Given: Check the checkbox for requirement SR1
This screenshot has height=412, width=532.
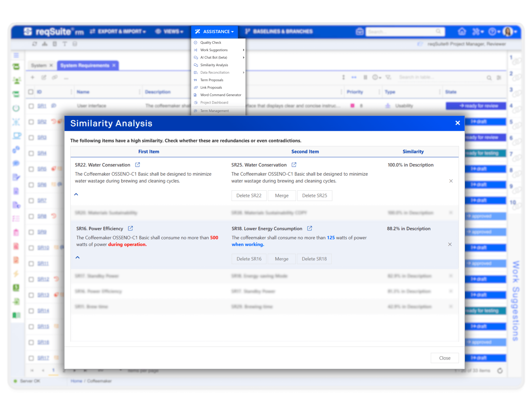Looking at the screenshot, I should 31,106.
